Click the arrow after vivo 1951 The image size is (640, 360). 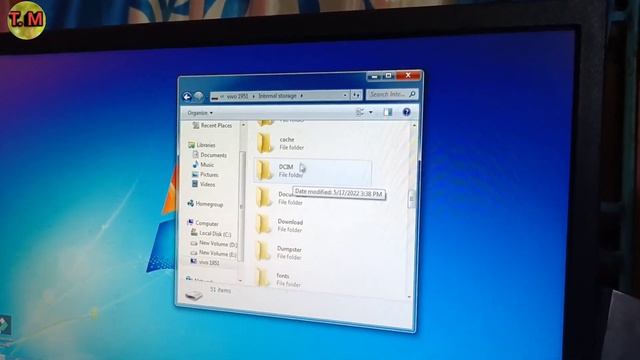click(253, 96)
